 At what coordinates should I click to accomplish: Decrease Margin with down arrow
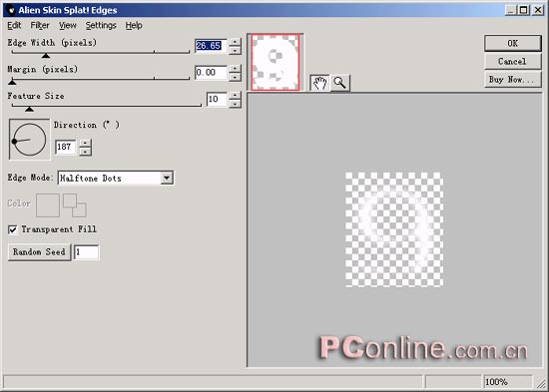(x=236, y=77)
